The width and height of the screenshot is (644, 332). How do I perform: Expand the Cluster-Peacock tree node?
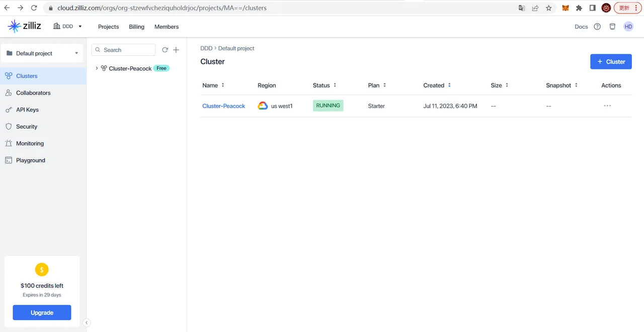(97, 68)
